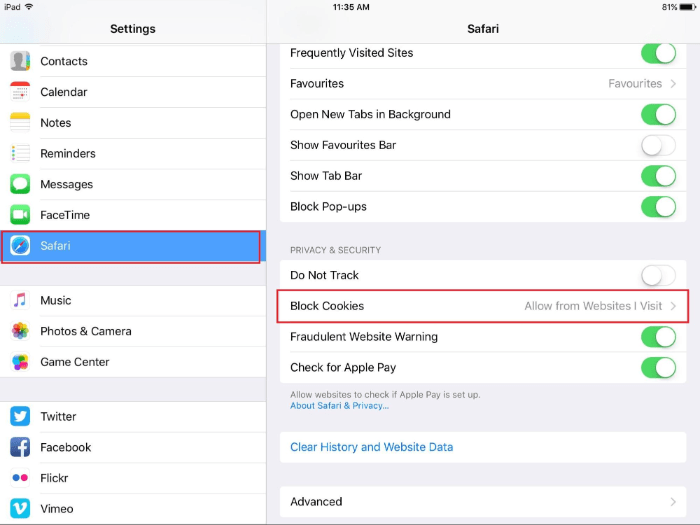Tap the Messages green bubble icon

point(20,184)
